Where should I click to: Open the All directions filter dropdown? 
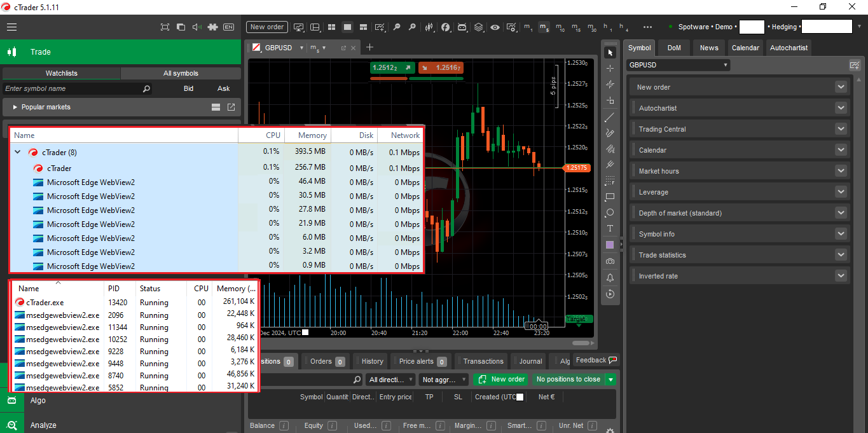click(x=390, y=380)
